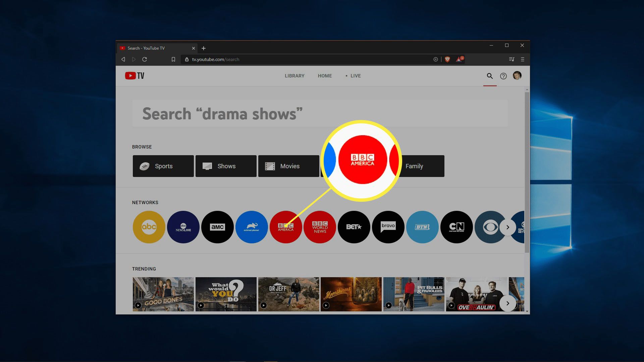Open Brave Rewards triangle icon
Viewport: 644px width, 362px height.
pyautogui.click(x=459, y=59)
